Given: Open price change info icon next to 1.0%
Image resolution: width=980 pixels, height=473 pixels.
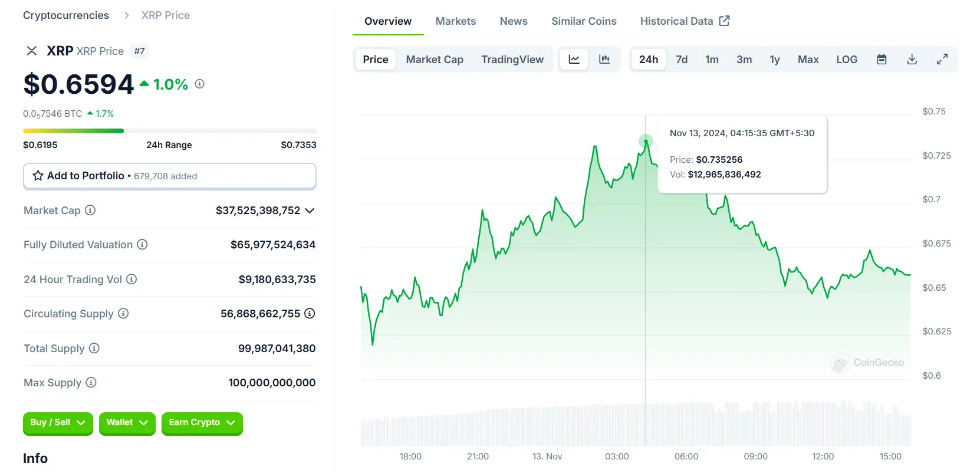Looking at the screenshot, I should click(x=200, y=84).
